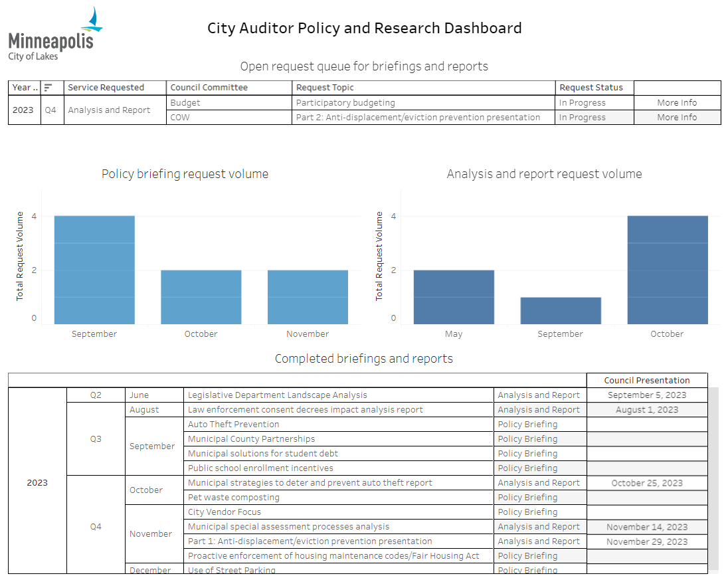Open More Info for Participatory budgeting
Viewport: 728px width, 578px height.
tap(677, 102)
